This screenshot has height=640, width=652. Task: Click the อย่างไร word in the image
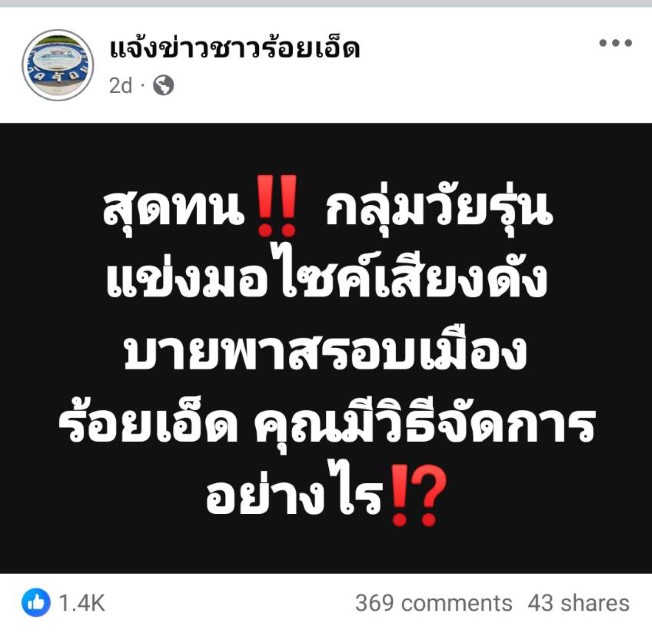294,494
